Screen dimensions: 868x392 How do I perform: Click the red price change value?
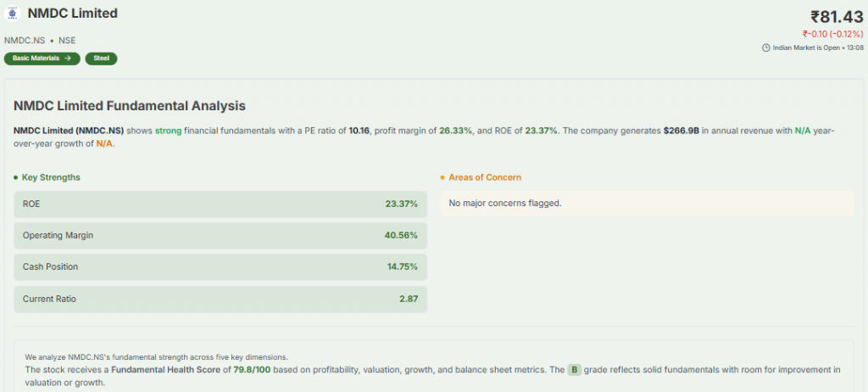[x=832, y=34]
